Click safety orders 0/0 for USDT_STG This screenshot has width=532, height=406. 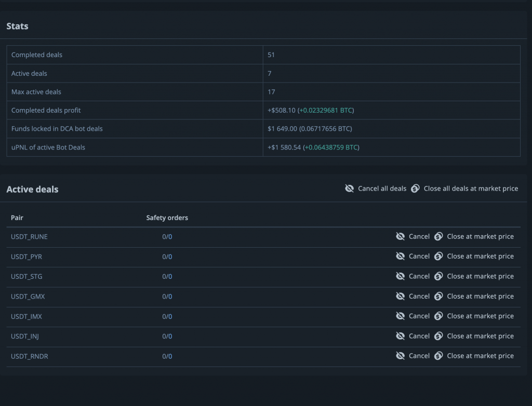click(x=167, y=277)
